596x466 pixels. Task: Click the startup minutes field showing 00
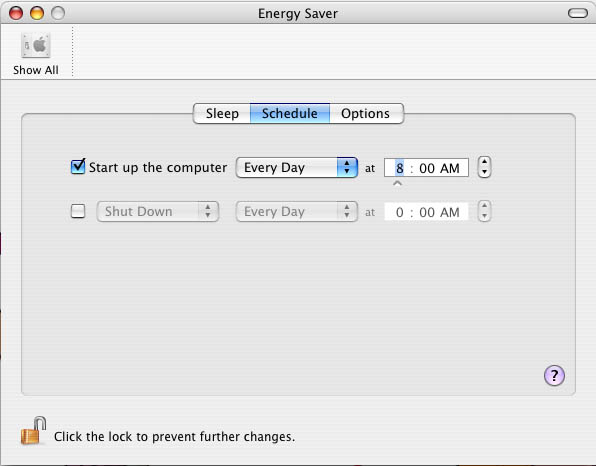pyautogui.click(x=427, y=168)
